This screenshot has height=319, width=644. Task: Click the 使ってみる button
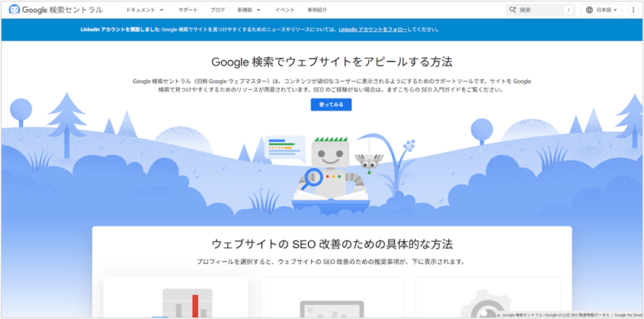click(331, 105)
